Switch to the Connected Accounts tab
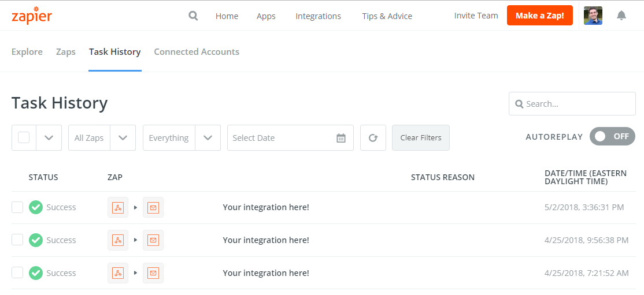 [197, 52]
